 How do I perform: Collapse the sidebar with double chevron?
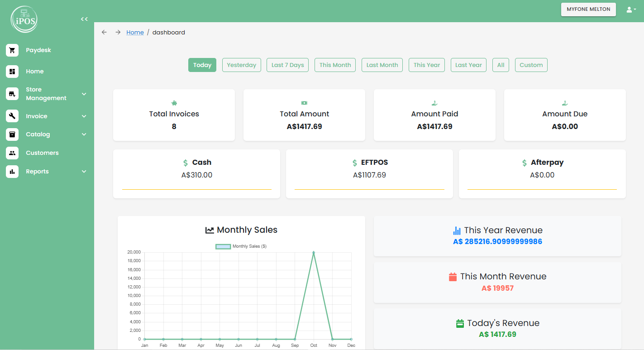84,19
